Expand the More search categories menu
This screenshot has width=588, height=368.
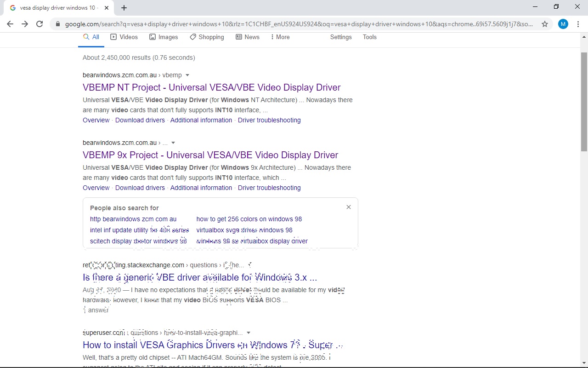[x=280, y=37]
